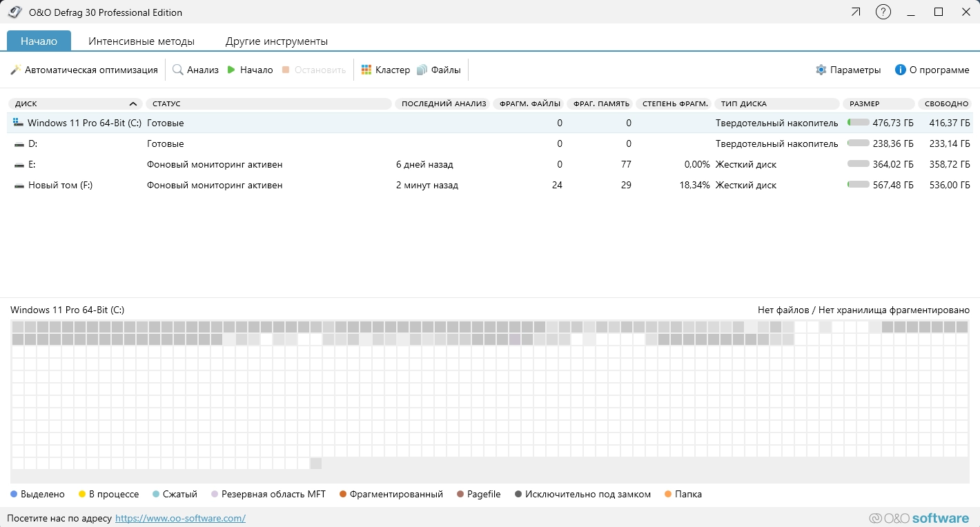Click the Анализ magnifier icon
This screenshot has height=527, width=980.
coord(178,70)
